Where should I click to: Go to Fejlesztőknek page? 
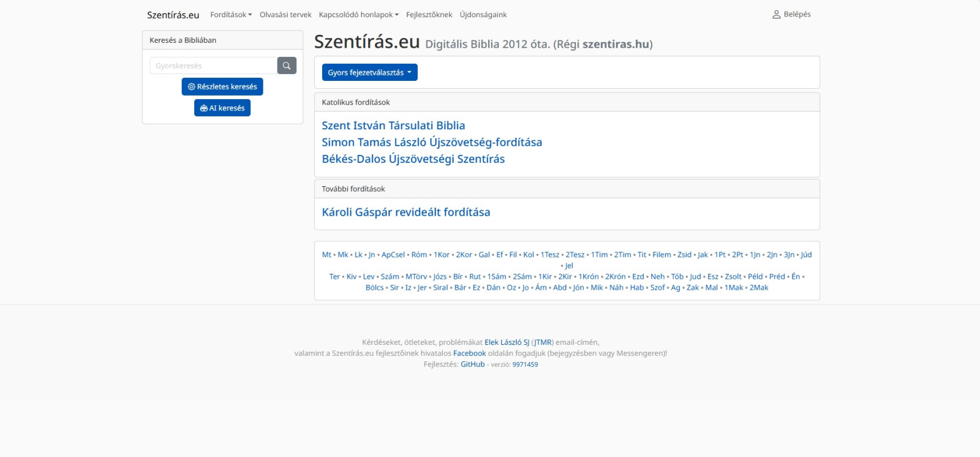[429, 15]
